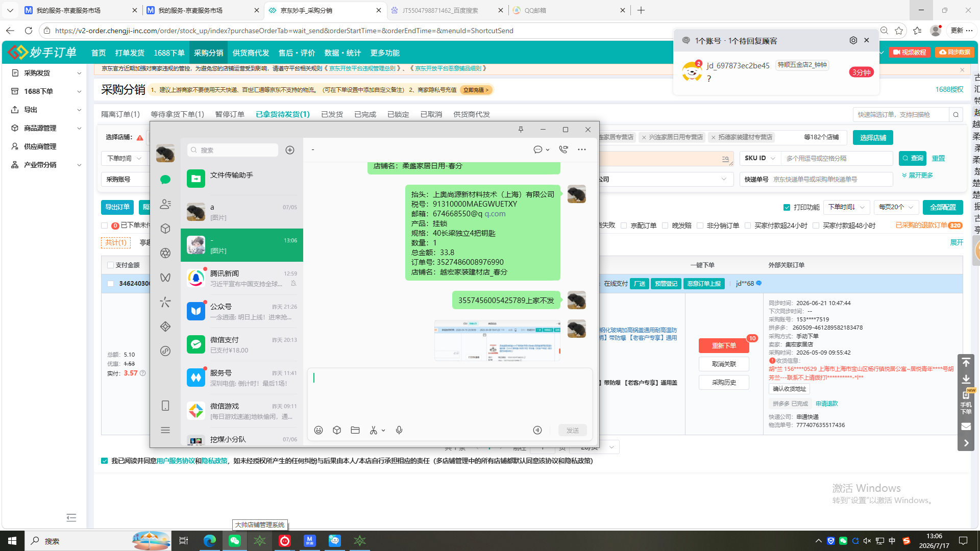Click 展开更多 to show more filters

point(917,176)
